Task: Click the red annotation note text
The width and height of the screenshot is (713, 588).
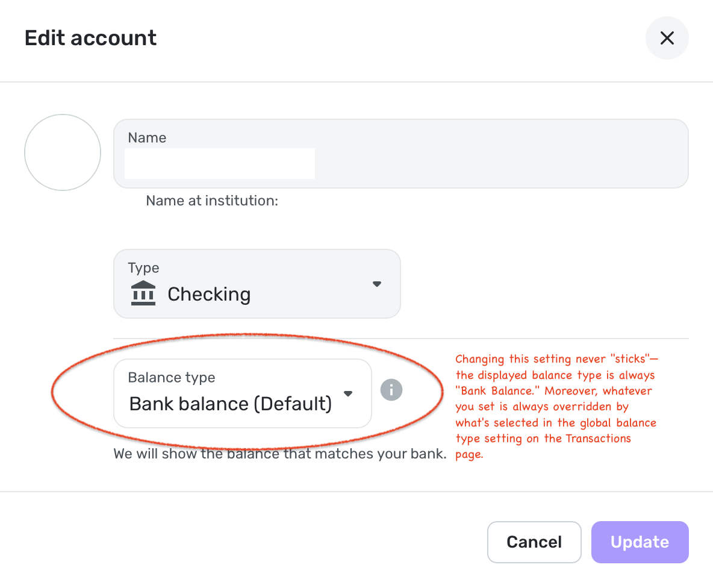Action: (555, 407)
